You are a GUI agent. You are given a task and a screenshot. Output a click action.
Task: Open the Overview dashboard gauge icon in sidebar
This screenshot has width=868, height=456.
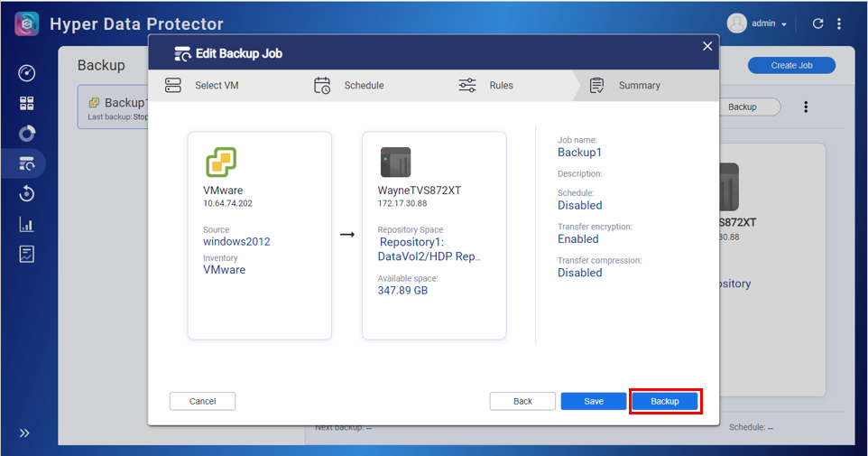[x=26, y=73]
